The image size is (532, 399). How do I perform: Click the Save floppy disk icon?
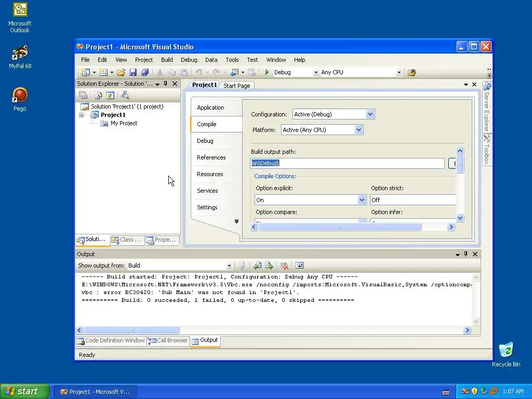[133, 72]
